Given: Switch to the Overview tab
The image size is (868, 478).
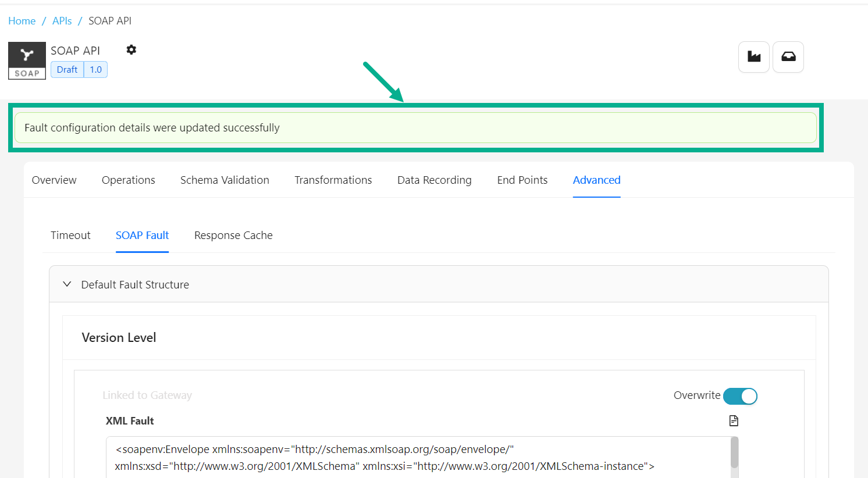Looking at the screenshot, I should pos(54,180).
